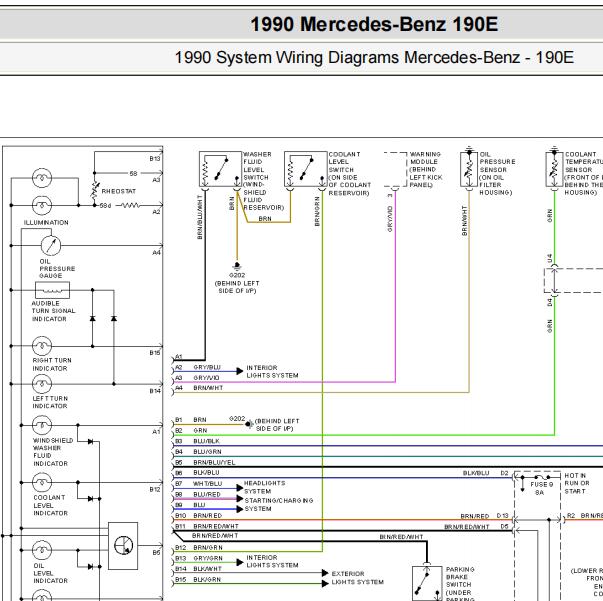The image size is (603, 601).
Task: Select the right turn indicator lamp
Action: 42,346
